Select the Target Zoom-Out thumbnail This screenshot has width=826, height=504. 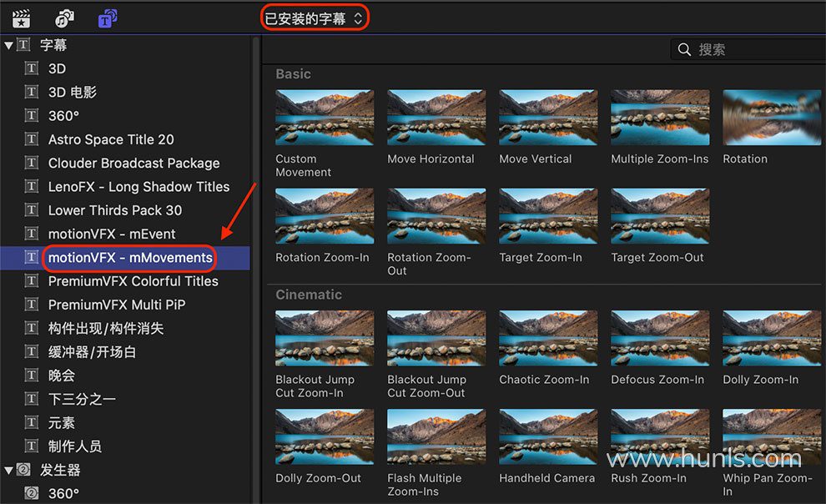[x=660, y=216]
